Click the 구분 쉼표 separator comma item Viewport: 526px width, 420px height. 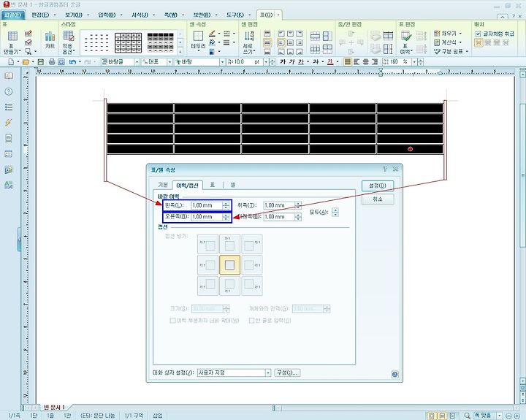(x=451, y=51)
